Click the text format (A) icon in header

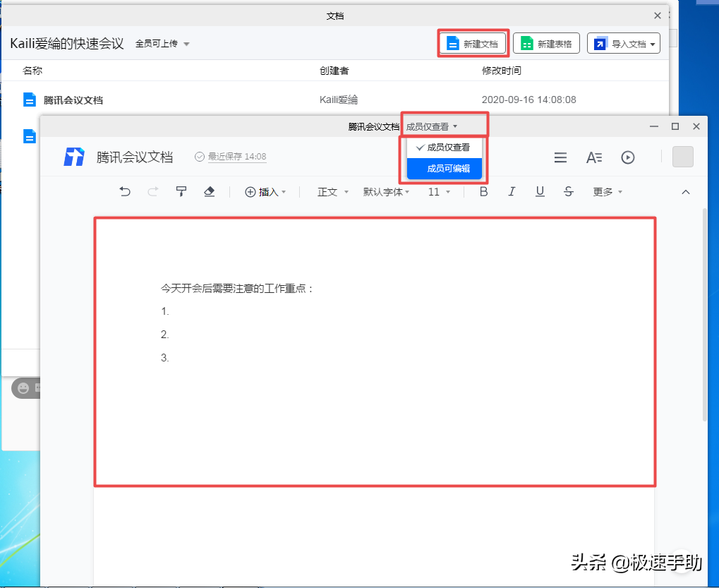pos(594,157)
